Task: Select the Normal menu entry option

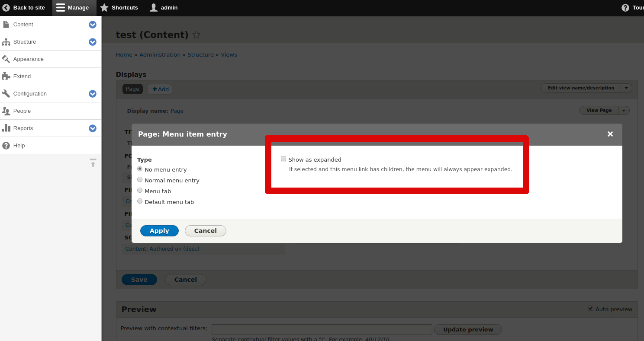Action: 140,180
